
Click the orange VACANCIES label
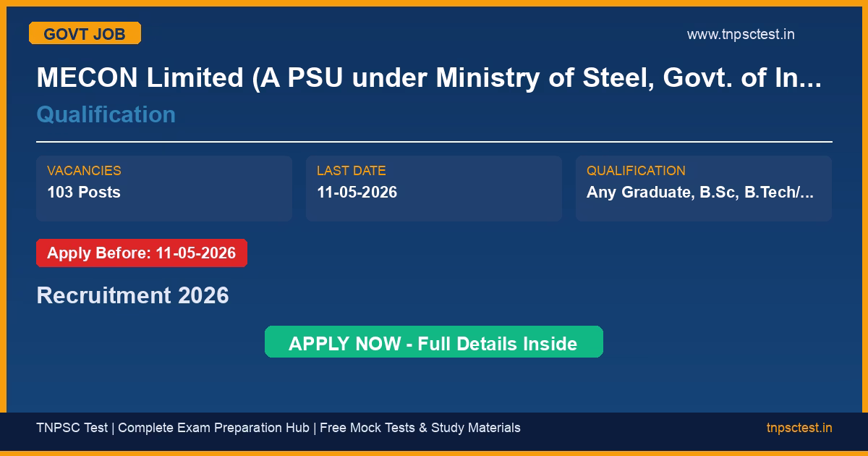click(x=84, y=171)
